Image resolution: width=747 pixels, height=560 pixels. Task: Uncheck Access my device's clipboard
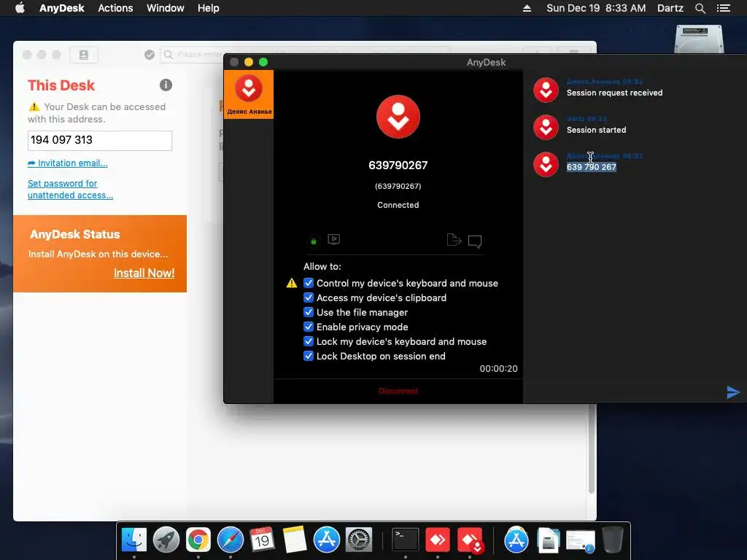(309, 297)
